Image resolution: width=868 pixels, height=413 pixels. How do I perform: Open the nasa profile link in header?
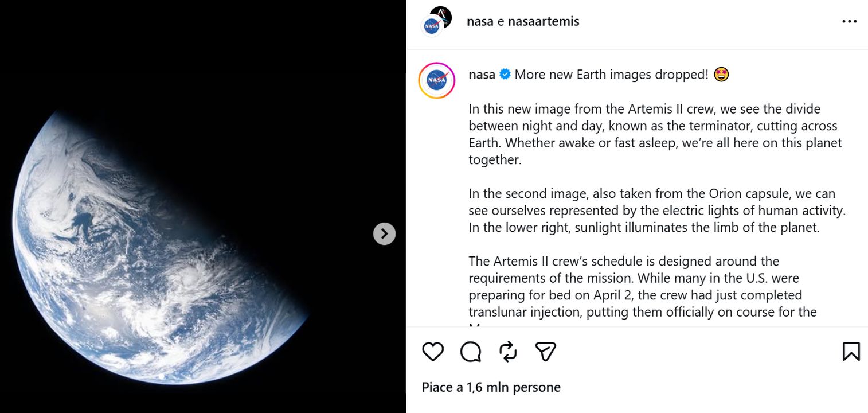[x=480, y=22]
